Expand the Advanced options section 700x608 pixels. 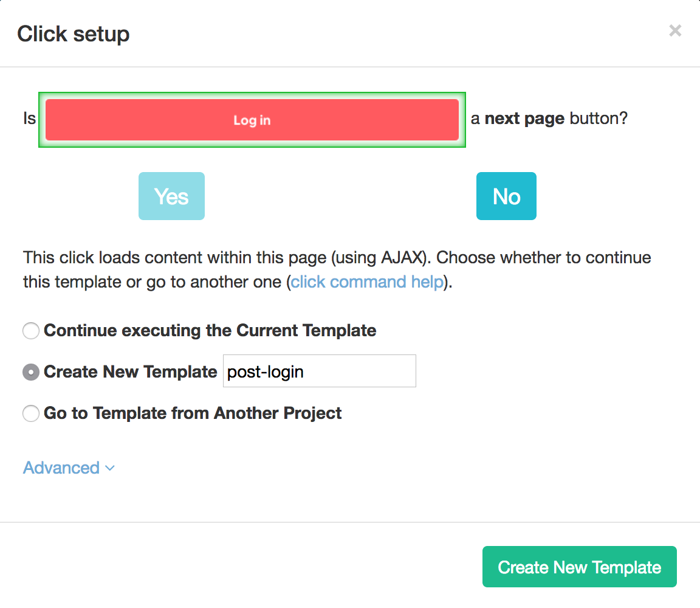(61, 468)
